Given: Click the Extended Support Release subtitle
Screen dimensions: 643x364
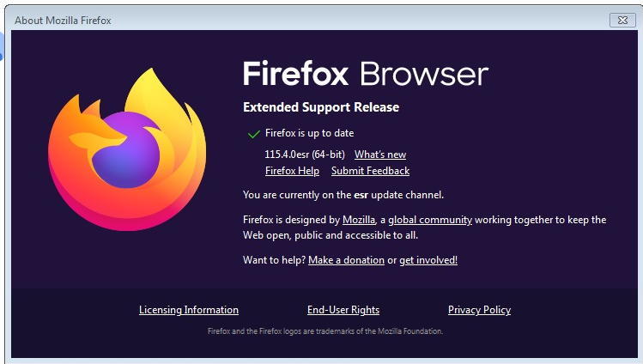Looking at the screenshot, I should click(x=321, y=107).
